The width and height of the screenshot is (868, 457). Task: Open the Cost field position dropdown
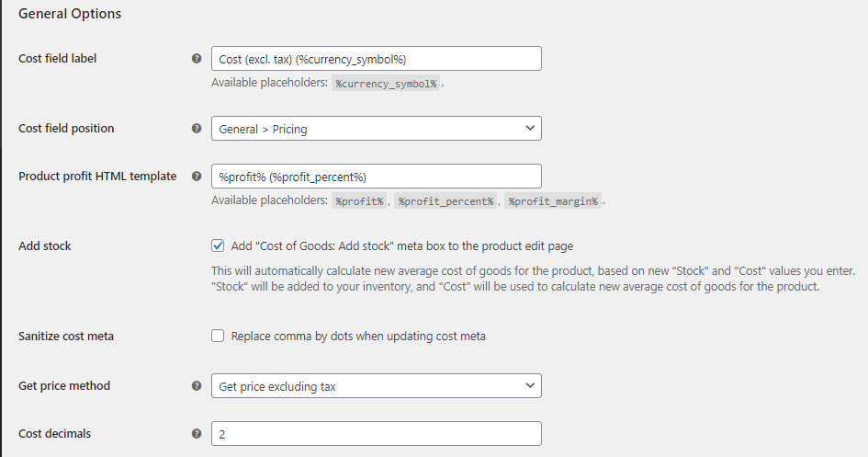(x=377, y=129)
